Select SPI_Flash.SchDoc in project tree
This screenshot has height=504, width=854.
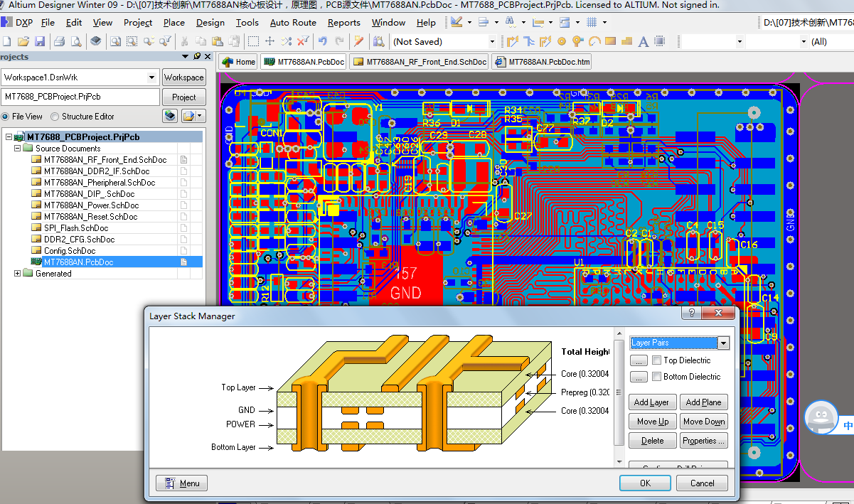(76, 228)
